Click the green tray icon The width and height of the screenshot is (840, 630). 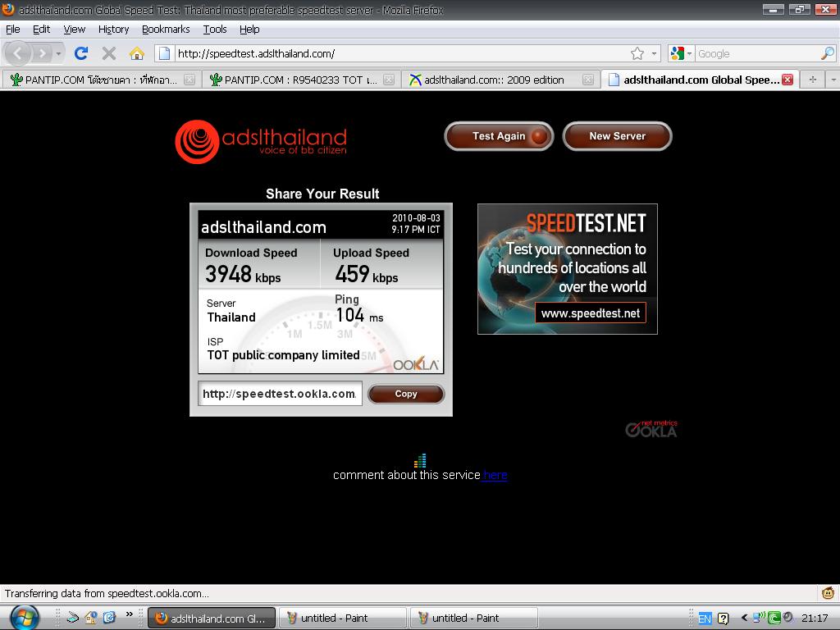click(774, 618)
